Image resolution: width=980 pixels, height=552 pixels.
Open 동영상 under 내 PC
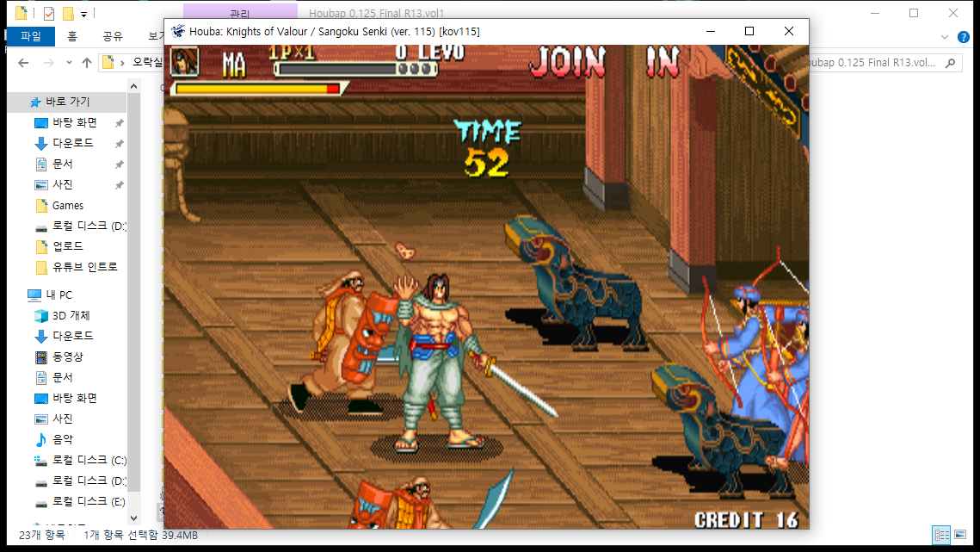67,357
